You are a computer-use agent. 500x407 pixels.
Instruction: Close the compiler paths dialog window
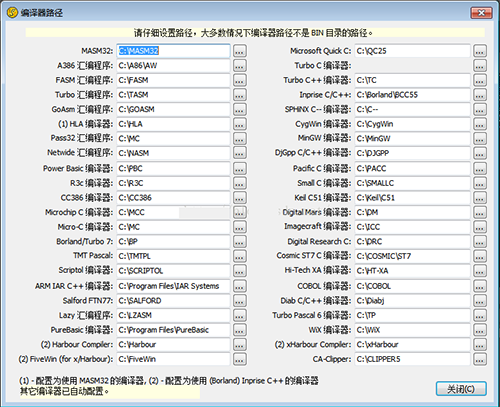(x=481, y=13)
